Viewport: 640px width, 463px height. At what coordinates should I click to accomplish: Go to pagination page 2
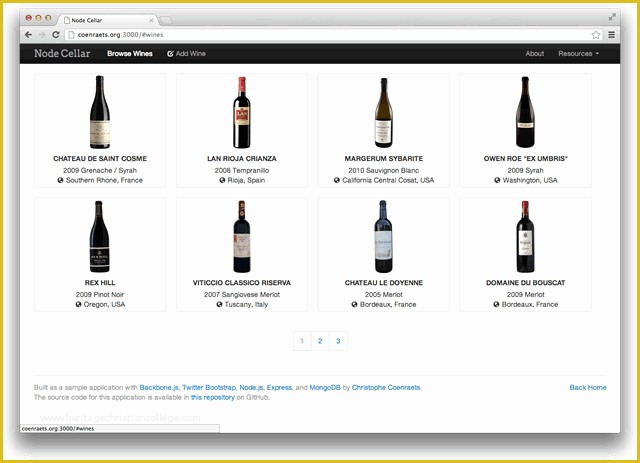320,341
